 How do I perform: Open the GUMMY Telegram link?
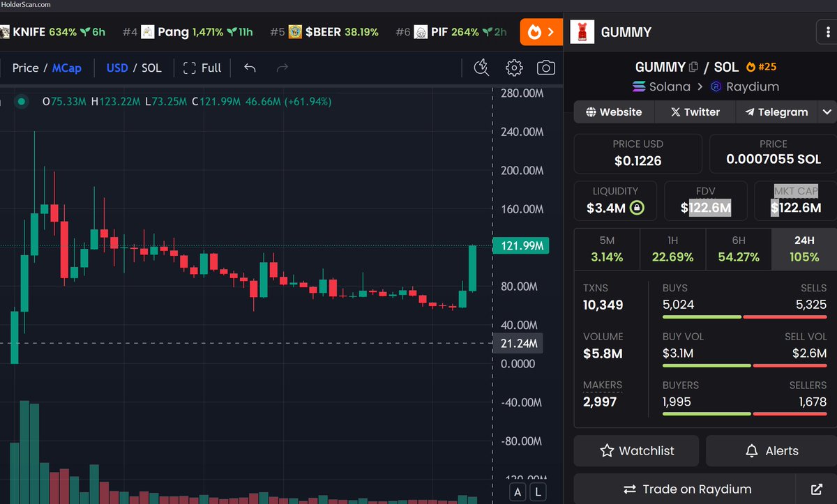click(x=776, y=112)
